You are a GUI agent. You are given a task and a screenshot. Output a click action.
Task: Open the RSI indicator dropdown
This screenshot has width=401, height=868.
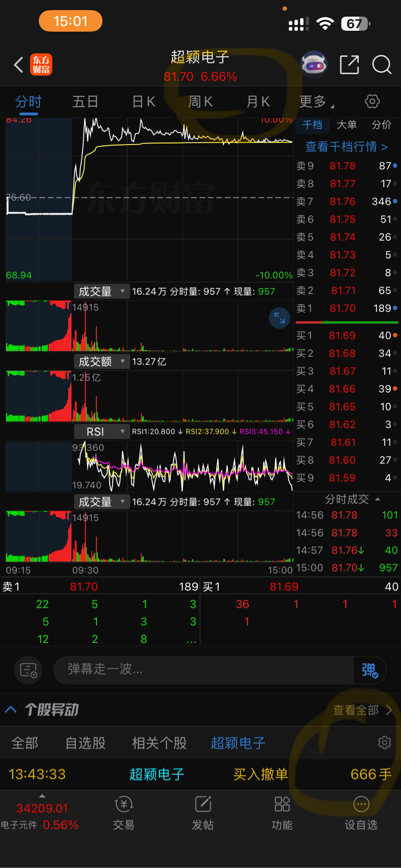click(x=101, y=431)
